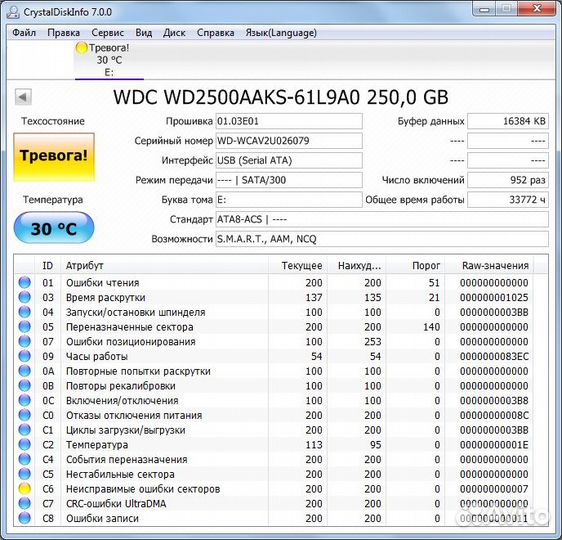The width and height of the screenshot is (562, 540).
Task: Click status icon for 0C Включения/отключения
Action: (25, 400)
